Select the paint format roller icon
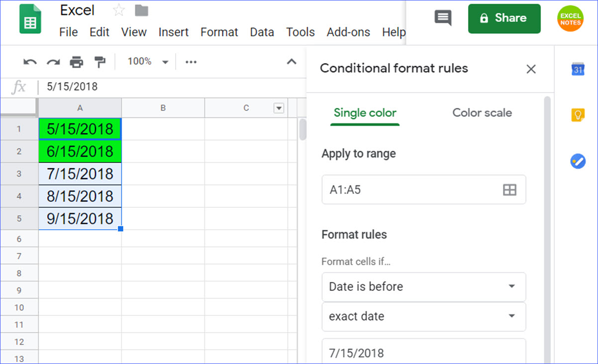This screenshot has height=364, width=598. tap(100, 62)
